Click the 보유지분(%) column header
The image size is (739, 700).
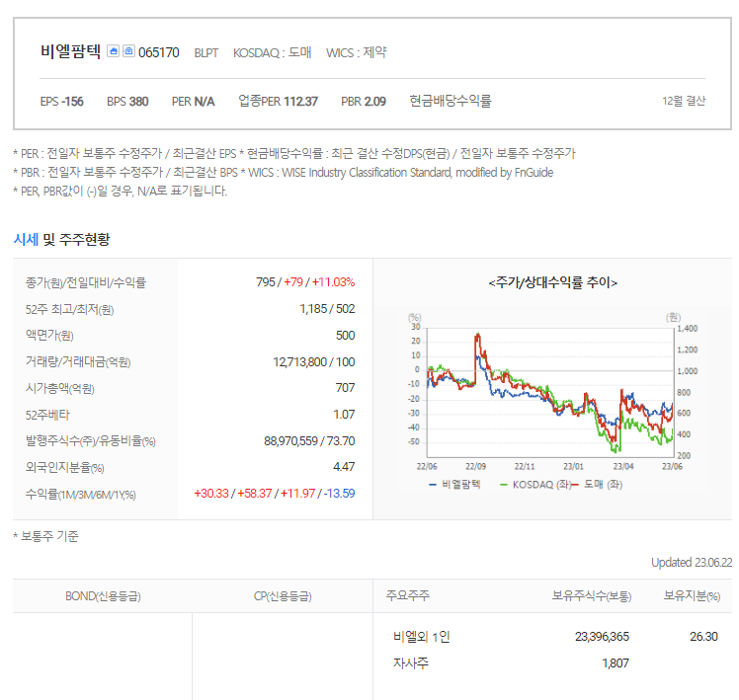[x=692, y=596]
